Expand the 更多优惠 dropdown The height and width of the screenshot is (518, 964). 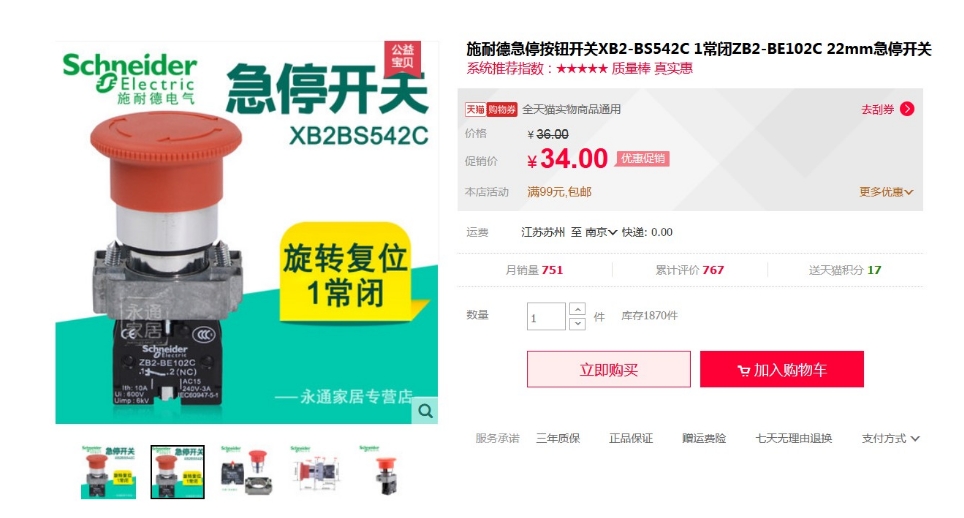pyautogui.click(x=886, y=192)
